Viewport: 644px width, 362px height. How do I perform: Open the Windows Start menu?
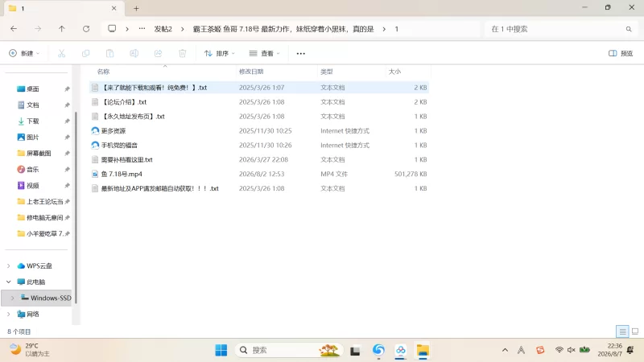pyautogui.click(x=221, y=350)
